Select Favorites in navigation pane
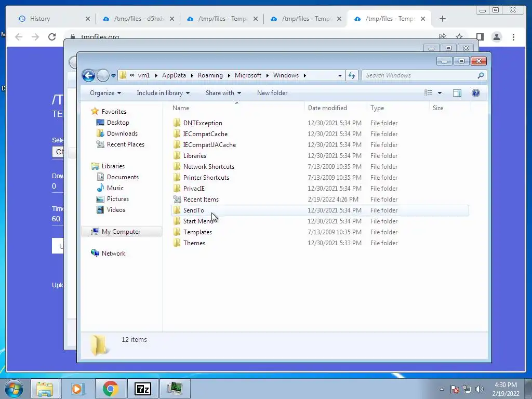This screenshot has width=532, height=399. [114, 112]
